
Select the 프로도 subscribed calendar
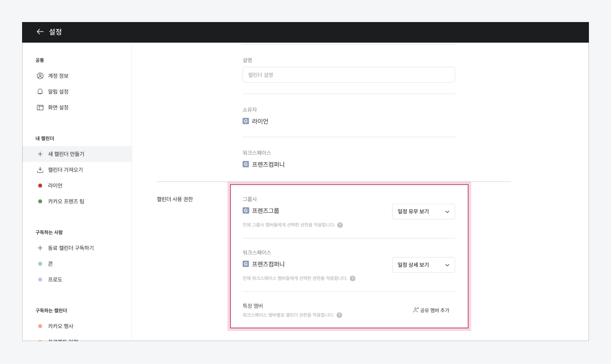click(x=55, y=280)
